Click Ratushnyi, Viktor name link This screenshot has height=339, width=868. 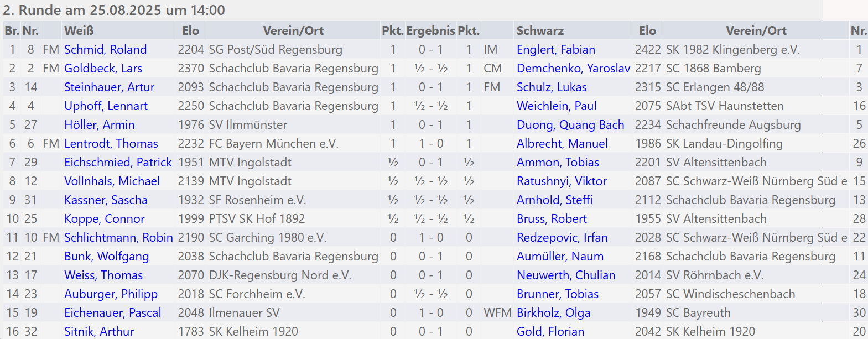562,181
